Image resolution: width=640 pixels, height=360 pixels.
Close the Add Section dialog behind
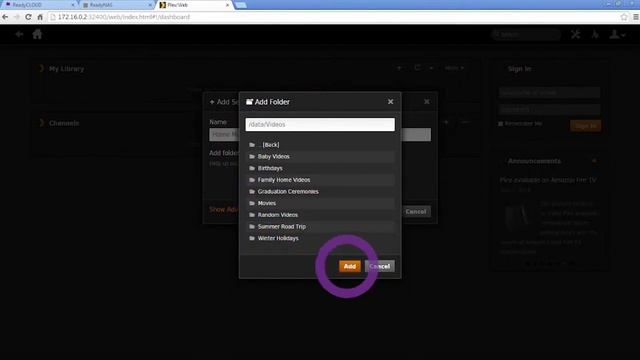[427, 102]
